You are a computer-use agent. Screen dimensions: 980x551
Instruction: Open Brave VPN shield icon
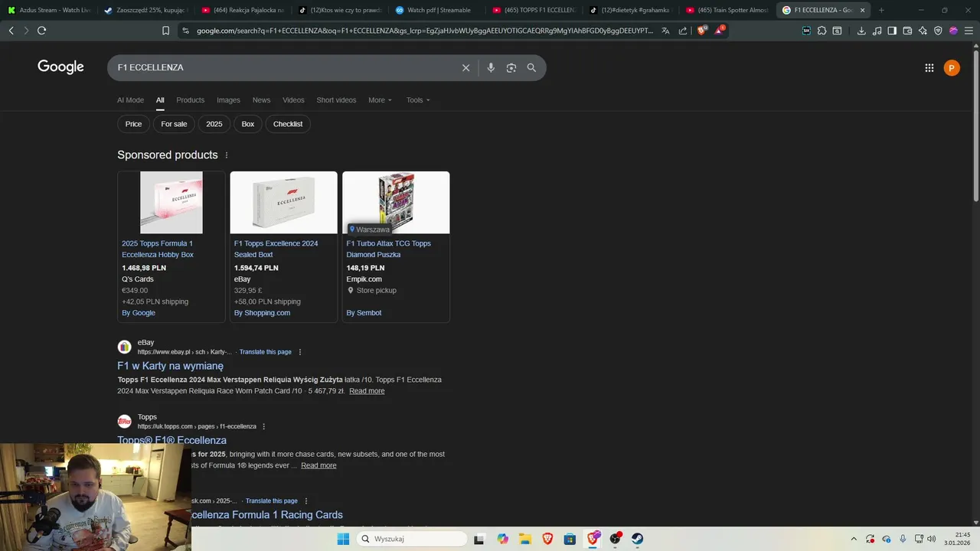(x=938, y=31)
